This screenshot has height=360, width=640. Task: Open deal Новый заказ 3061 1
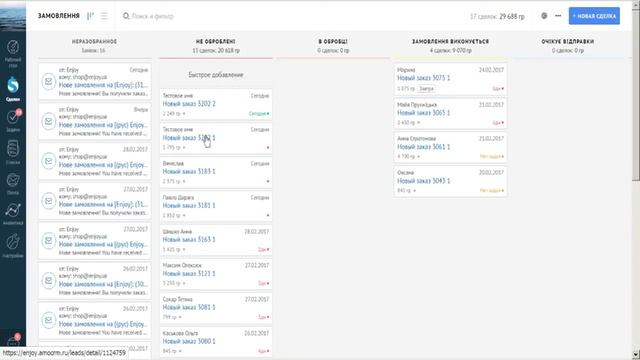(424, 147)
